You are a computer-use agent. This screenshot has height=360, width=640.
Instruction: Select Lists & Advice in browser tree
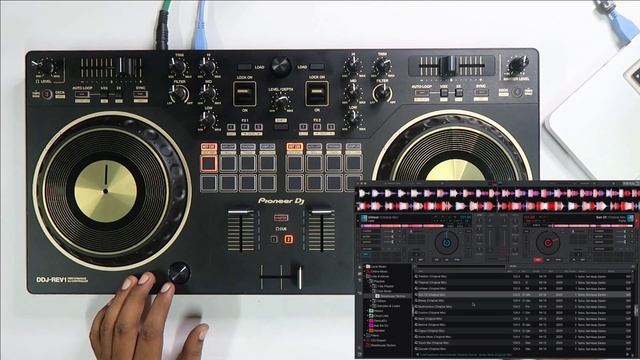380,276
